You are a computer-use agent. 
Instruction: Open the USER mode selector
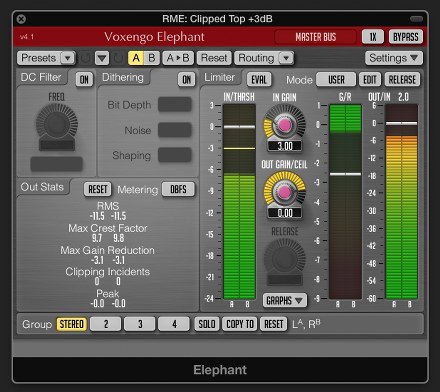coord(336,79)
